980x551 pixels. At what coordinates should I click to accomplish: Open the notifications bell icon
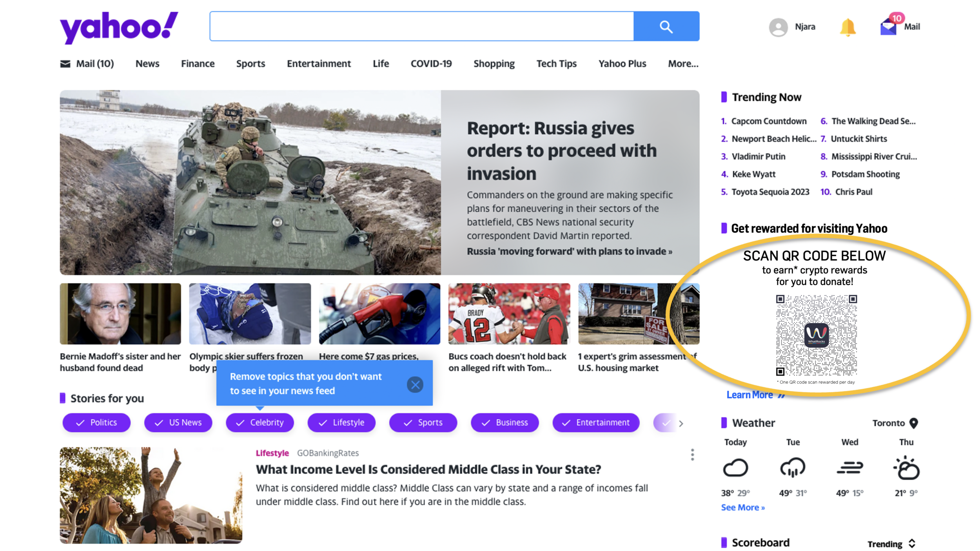[x=848, y=27]
